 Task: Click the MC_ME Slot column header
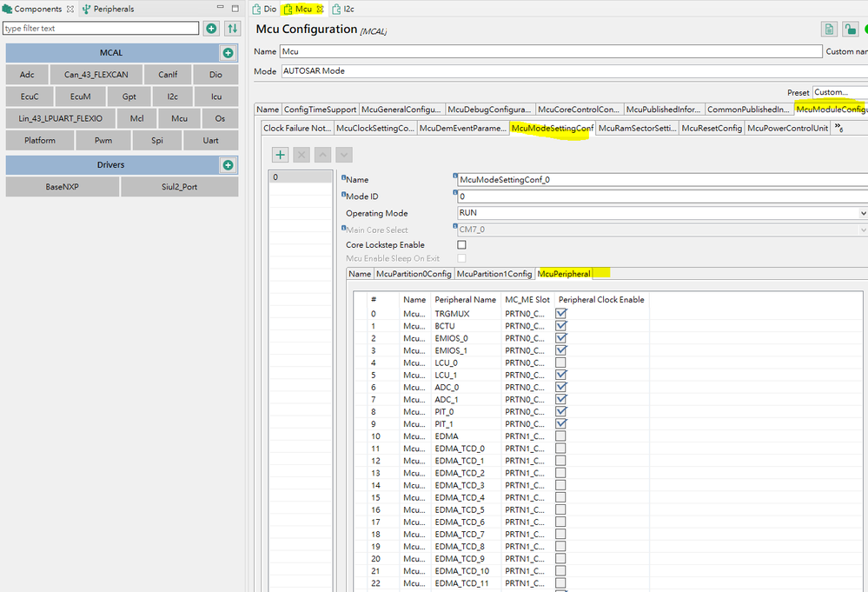[x=527, y=300]
